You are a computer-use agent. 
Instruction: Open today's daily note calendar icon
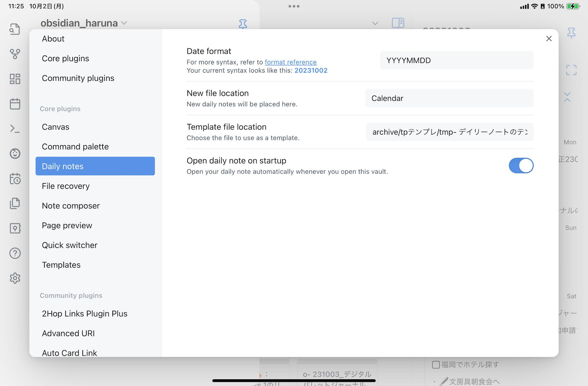pyautogui.click(x=15, y=104)
